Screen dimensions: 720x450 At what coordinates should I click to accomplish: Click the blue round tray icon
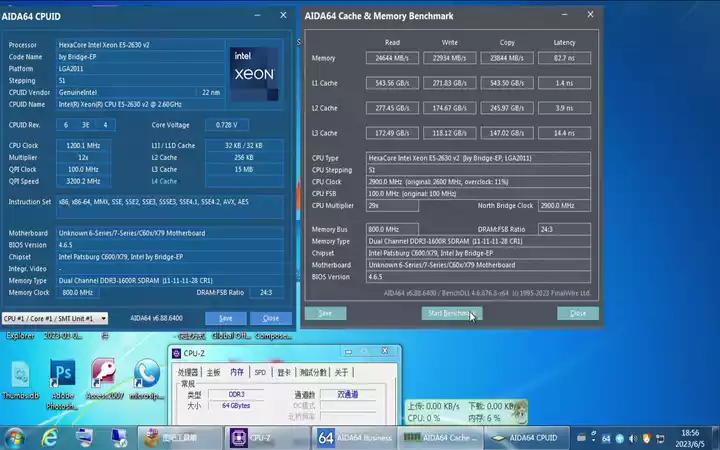click(x=619, y=439)
